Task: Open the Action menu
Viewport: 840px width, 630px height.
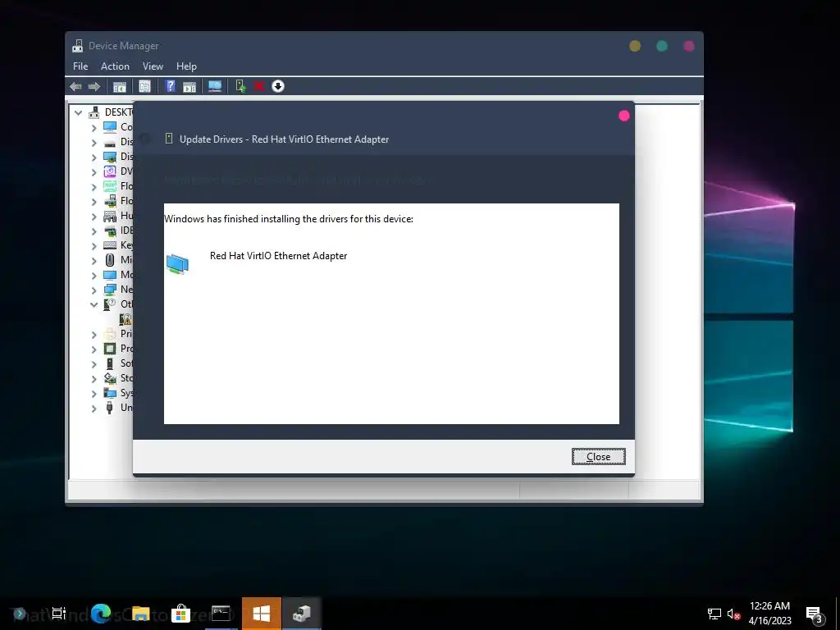Action: tap(115, 66)
